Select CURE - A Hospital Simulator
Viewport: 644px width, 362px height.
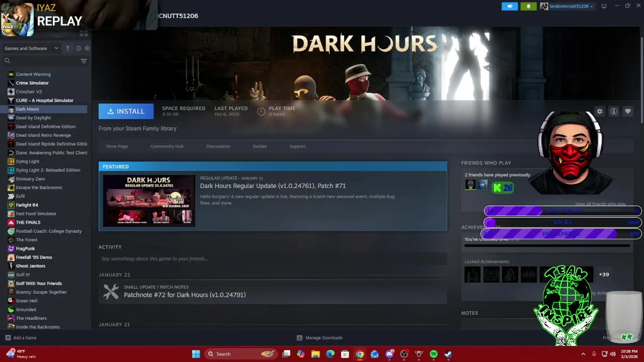point(45,101)
